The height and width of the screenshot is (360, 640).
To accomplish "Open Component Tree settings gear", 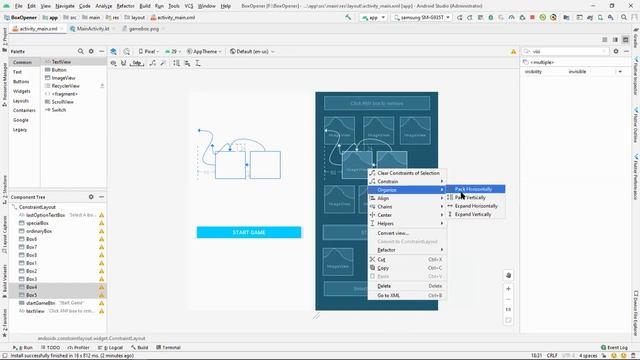I will (91, 197).
